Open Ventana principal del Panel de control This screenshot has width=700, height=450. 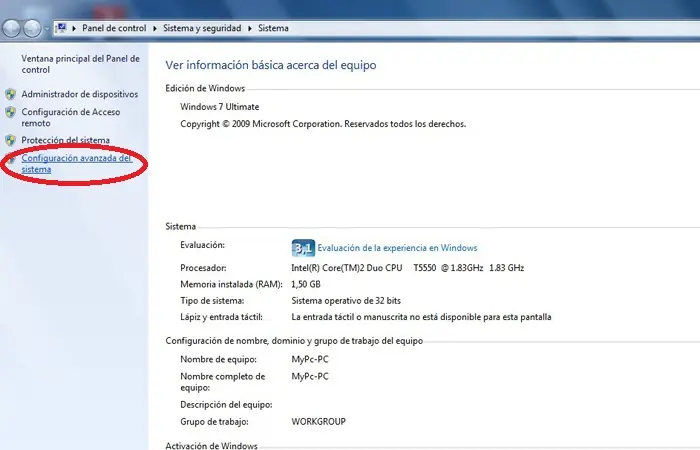click(80, 64)
